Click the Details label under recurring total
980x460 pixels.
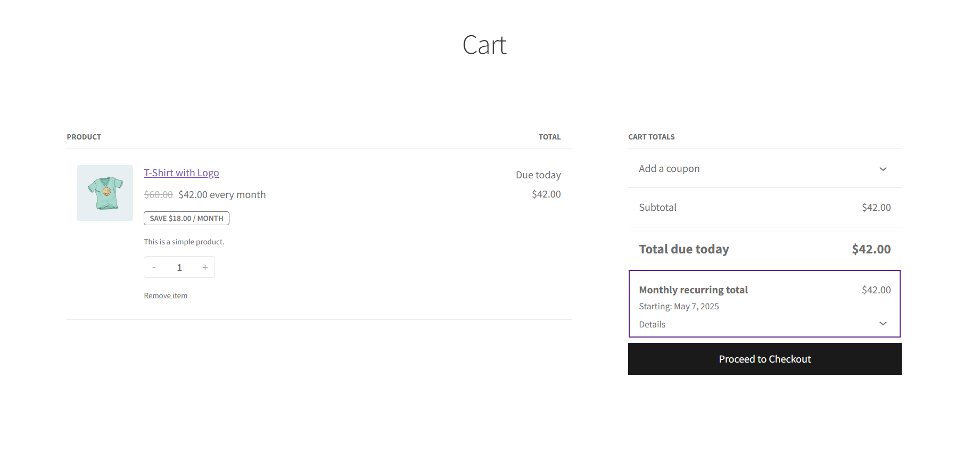pyautogui.click(x=652, y=324)
